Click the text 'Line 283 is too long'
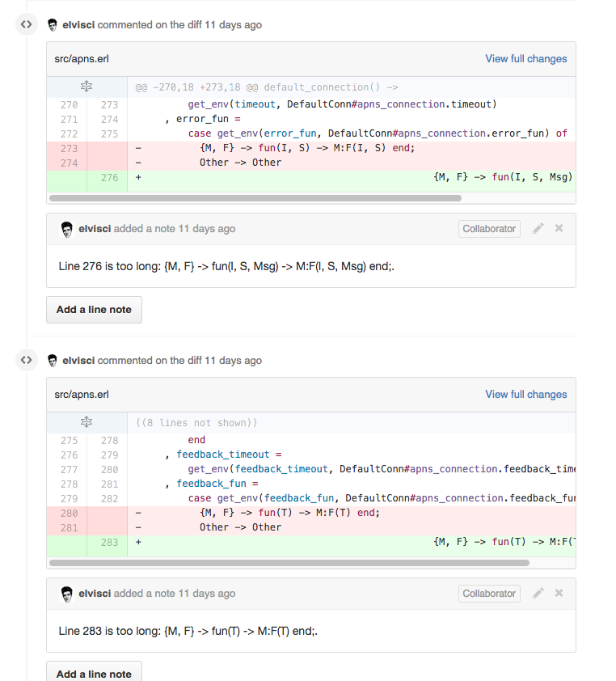The image size is (616, 681). click(x=109, y=631)
